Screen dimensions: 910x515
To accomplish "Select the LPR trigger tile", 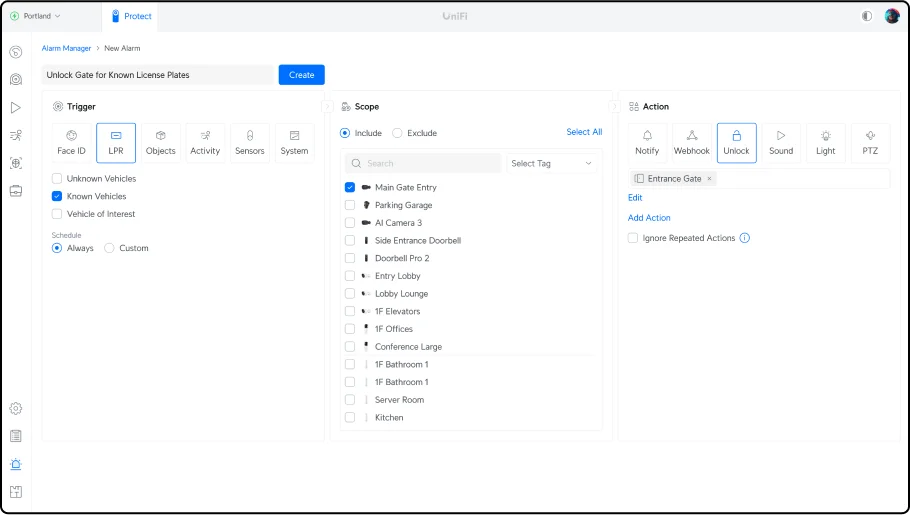I will point(116,143).
